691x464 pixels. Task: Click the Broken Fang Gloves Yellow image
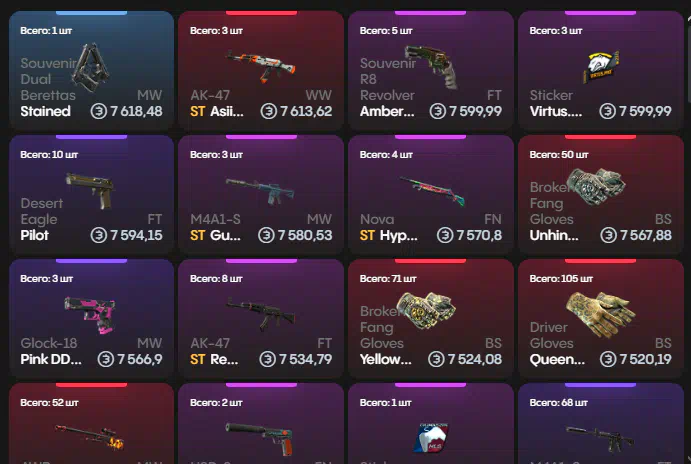coord(426,310)
